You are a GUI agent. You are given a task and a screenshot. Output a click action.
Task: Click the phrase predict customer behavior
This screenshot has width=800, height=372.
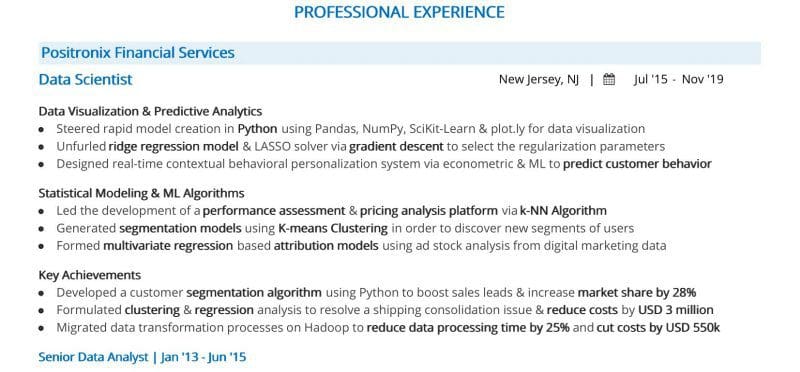tap(637, 164)
